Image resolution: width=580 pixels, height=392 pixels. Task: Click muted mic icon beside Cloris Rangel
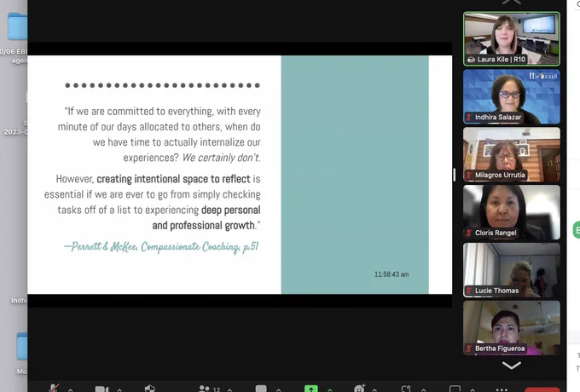[x=468, y=233]
